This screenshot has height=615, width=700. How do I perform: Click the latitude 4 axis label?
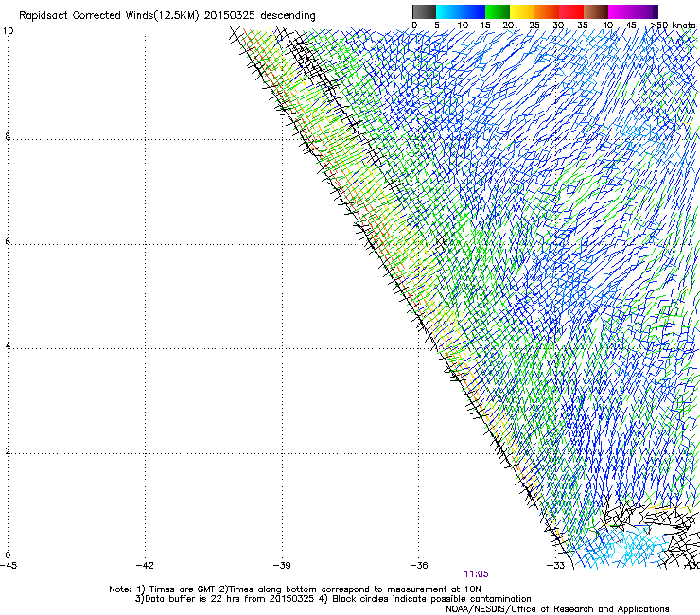8,345
